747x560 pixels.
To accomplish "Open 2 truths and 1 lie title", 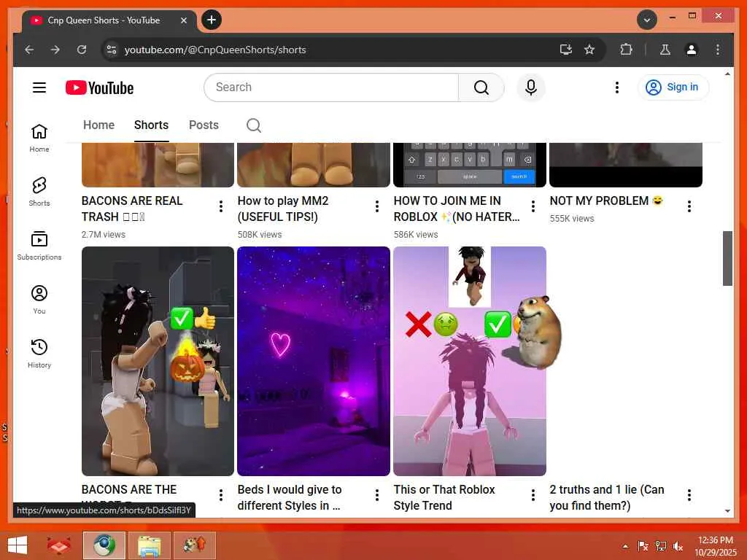I will [606, 497].
